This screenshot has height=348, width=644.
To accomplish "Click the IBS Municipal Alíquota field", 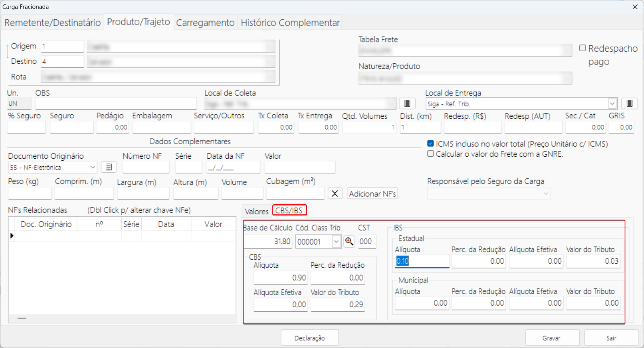I will [422, 303].
